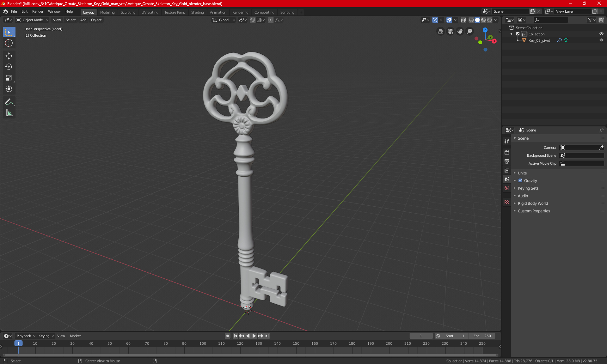
Task: Open the File menu
Action: 14,11
